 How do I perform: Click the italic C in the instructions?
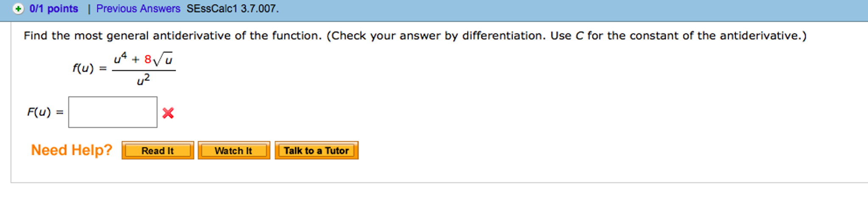580,36
